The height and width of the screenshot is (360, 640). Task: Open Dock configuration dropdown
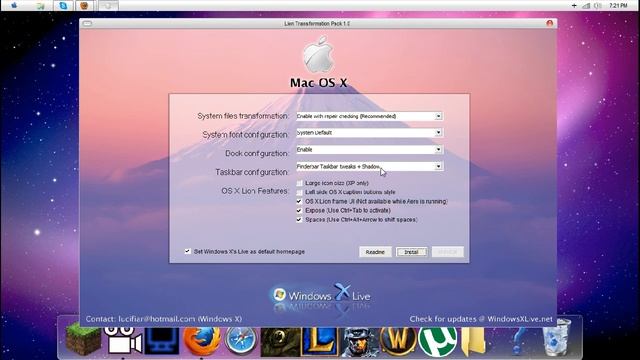pyautogui.click(x=438, y=150)
